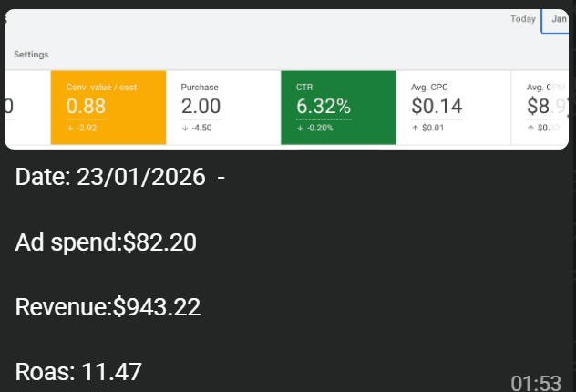The height and width of the screenshot is (392, 576).
Task: Click the $0.14 Avg. CPC value
Action: (437, 107)
